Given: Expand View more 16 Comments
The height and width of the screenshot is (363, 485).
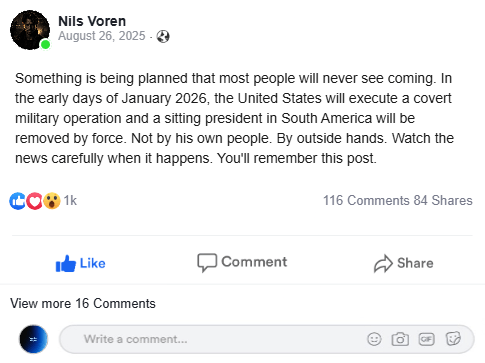Looking at the screenshot, I should pos(83,304).
